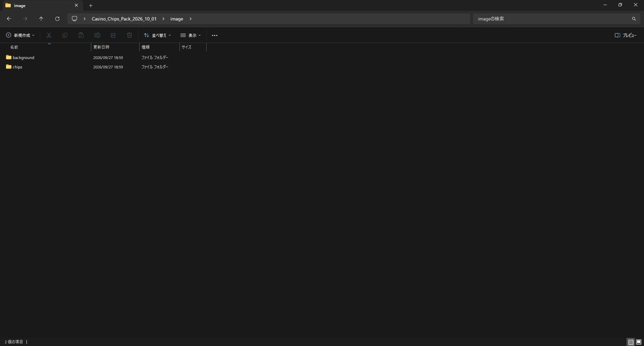Click the Copy icon in toolbar
The height and width of the screenshot is (346, 644).
(65, 35)
